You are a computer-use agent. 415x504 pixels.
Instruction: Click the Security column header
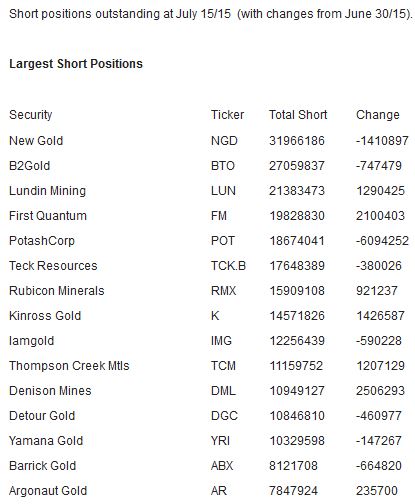coord(31,115)
